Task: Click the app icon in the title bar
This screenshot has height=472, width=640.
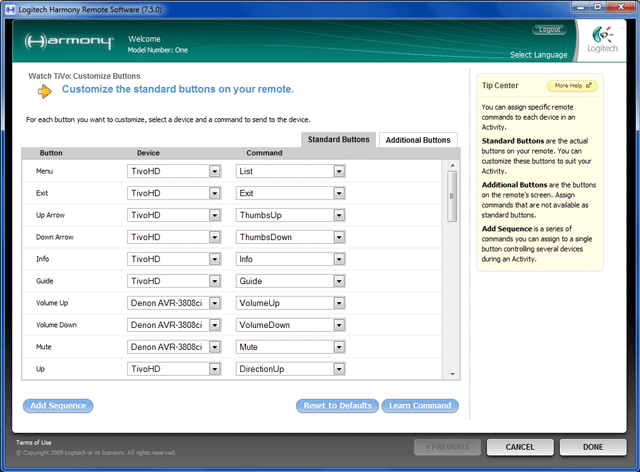Action: (10, 9)
